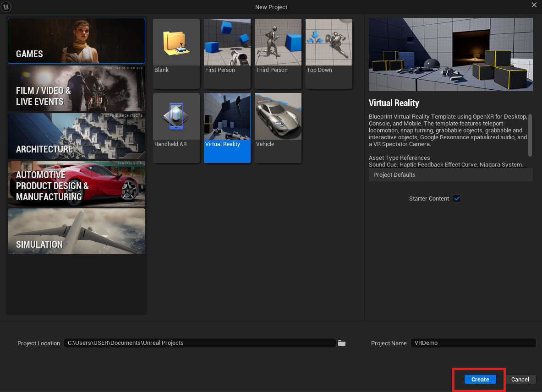Select Automotive Product Design & Manufacturing category
This screenshot has height=392, width=542.
pos(77,184)
